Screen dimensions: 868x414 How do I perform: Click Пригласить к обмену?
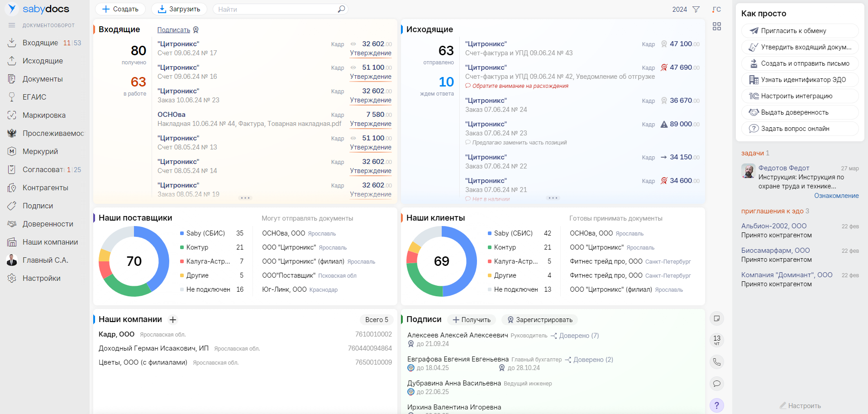click(x=800, y=31)
